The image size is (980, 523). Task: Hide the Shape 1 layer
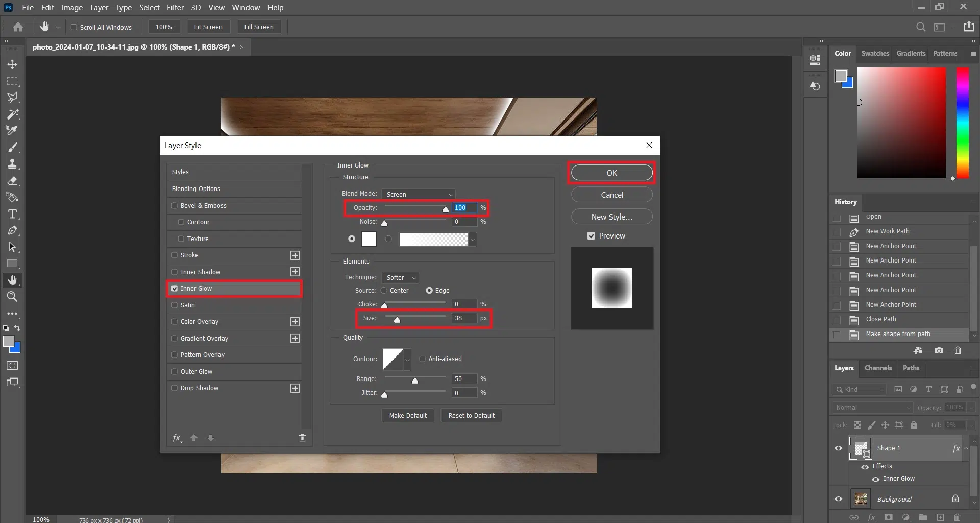[x=838, y=448]
